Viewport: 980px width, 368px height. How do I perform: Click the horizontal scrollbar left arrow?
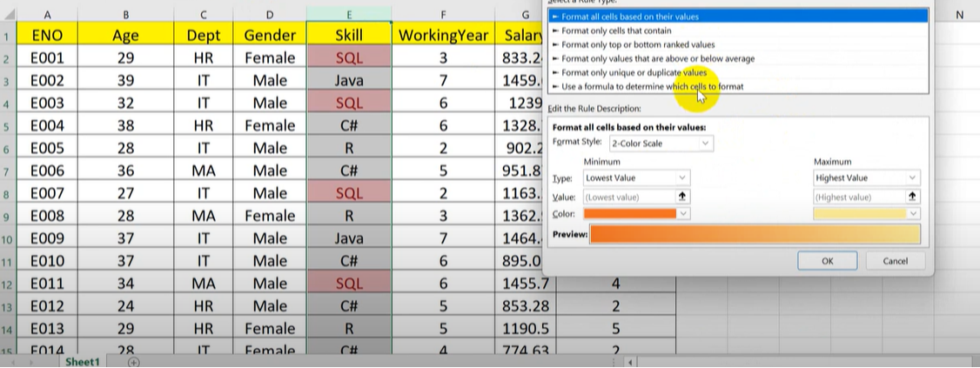coord(628,362)
